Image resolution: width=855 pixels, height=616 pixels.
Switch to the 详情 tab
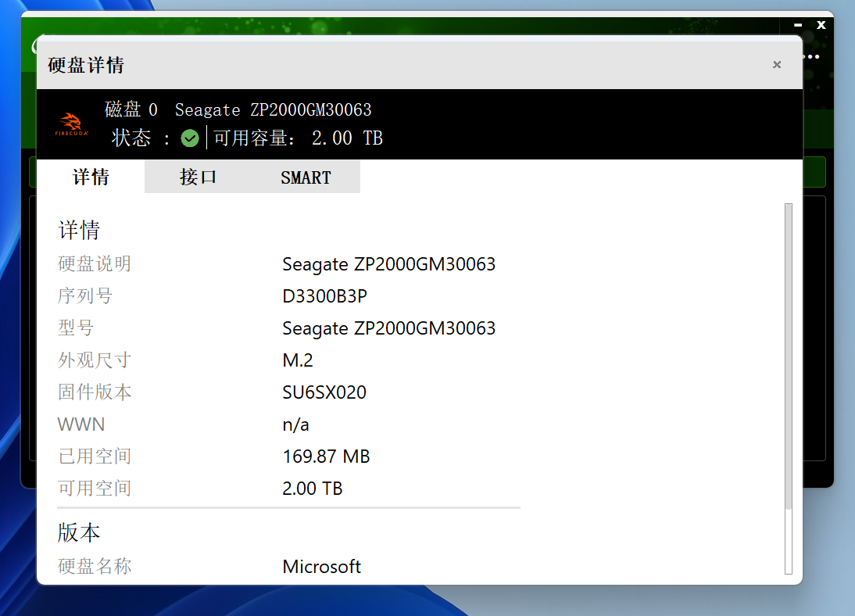[x=91, y=177]
